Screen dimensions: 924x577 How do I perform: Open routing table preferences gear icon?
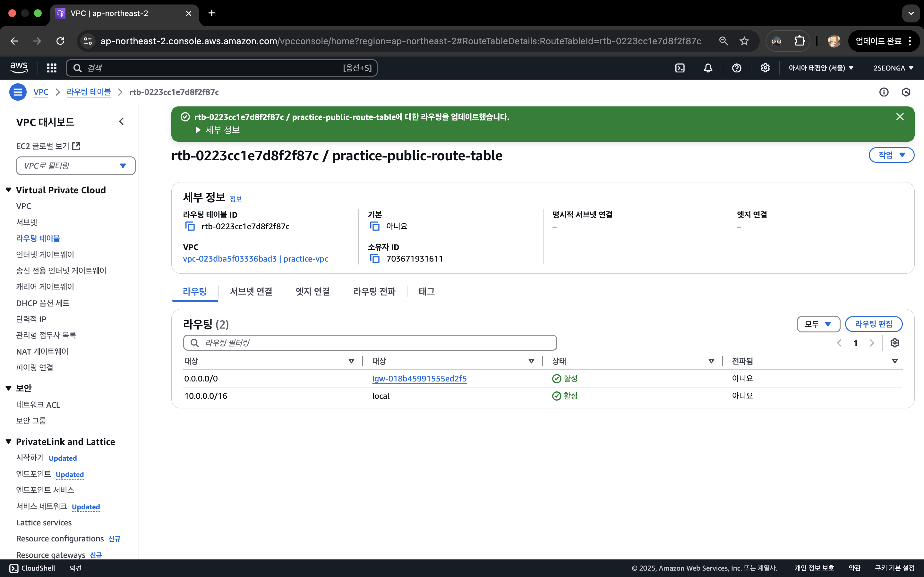(x=894, y=343)
